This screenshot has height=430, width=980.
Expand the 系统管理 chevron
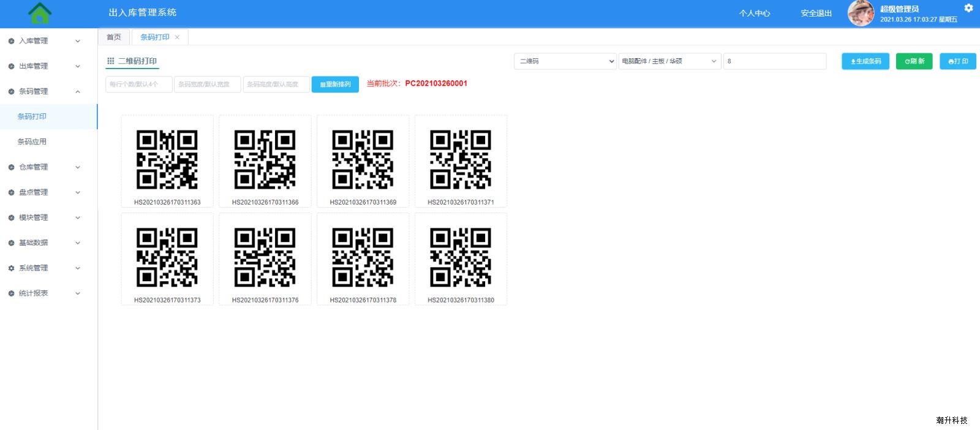click(78, 268)
